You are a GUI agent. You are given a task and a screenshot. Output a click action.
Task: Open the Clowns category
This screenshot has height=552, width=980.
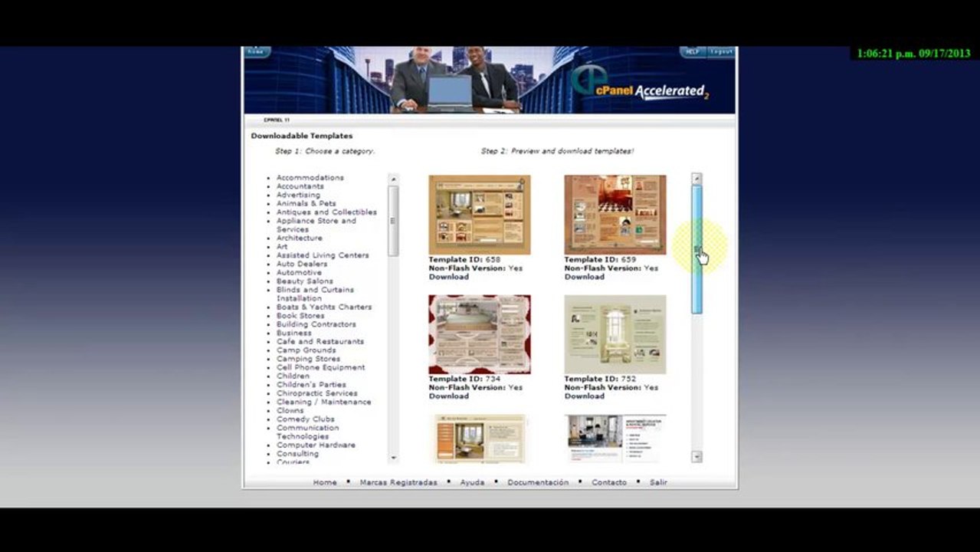pyautogui.click(x=290, y=411)
